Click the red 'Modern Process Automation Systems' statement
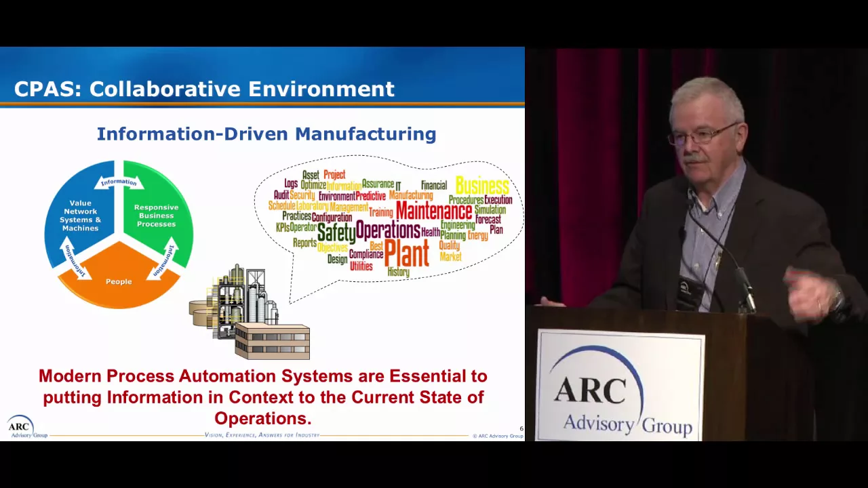The image size is (868, 488). 263,397
